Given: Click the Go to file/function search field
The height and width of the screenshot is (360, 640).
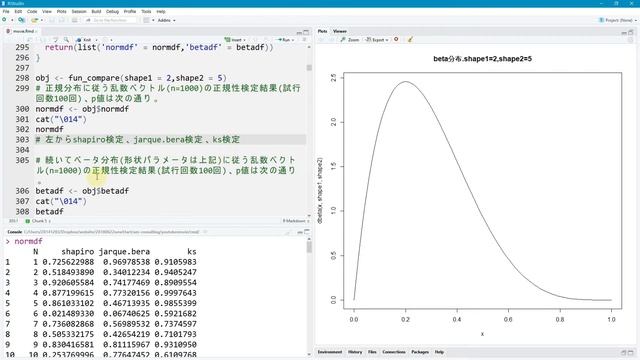Looking at the screenshot, I should pyautogui.click(x=110, y=20).
